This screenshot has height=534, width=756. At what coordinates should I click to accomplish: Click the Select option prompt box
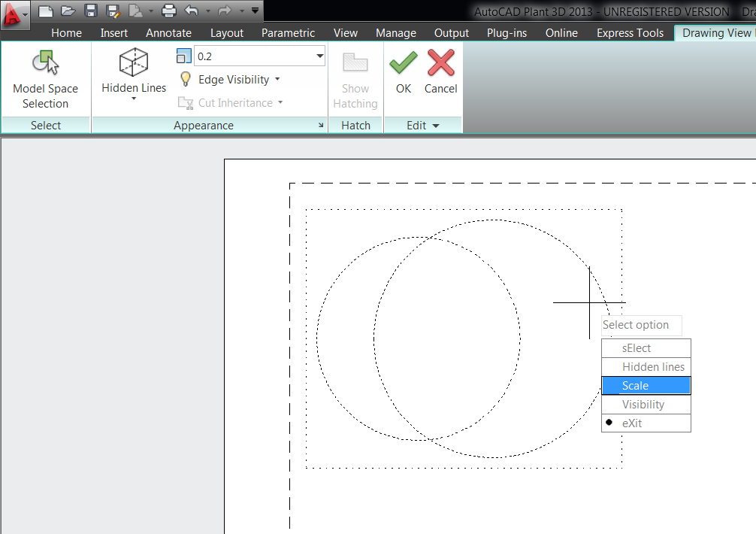(x=642, y=325)
